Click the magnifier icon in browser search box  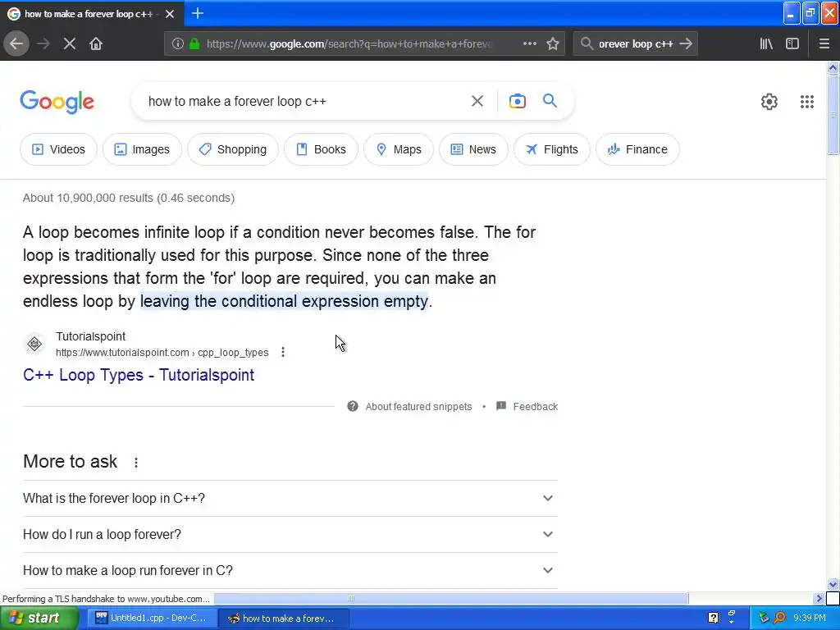click(587, 43)
